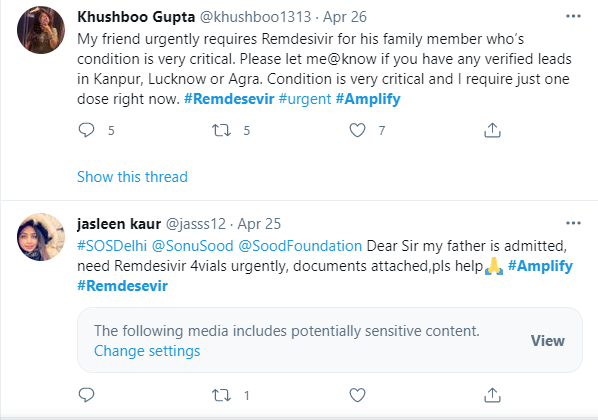Reply to Khushboo Gupta's tweet
Screen dimensions: 598x420
coord(87,130)
